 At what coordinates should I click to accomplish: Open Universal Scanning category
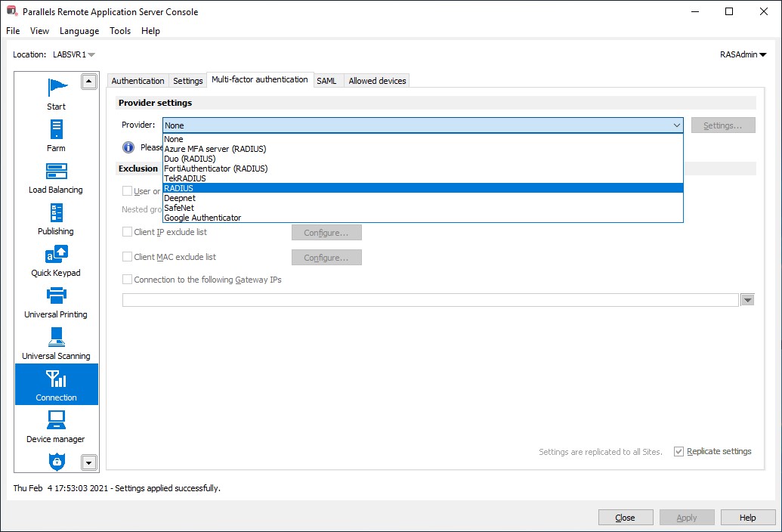pyautogui.click(x=56, y=344)
